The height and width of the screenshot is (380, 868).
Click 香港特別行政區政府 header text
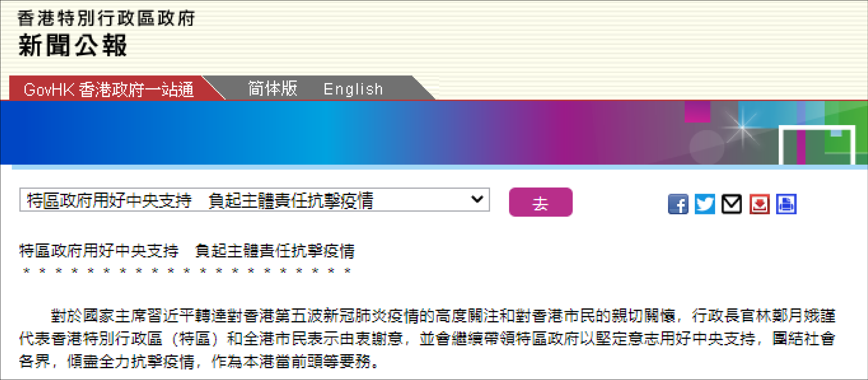pyautogui.click(x=106, y=18)
